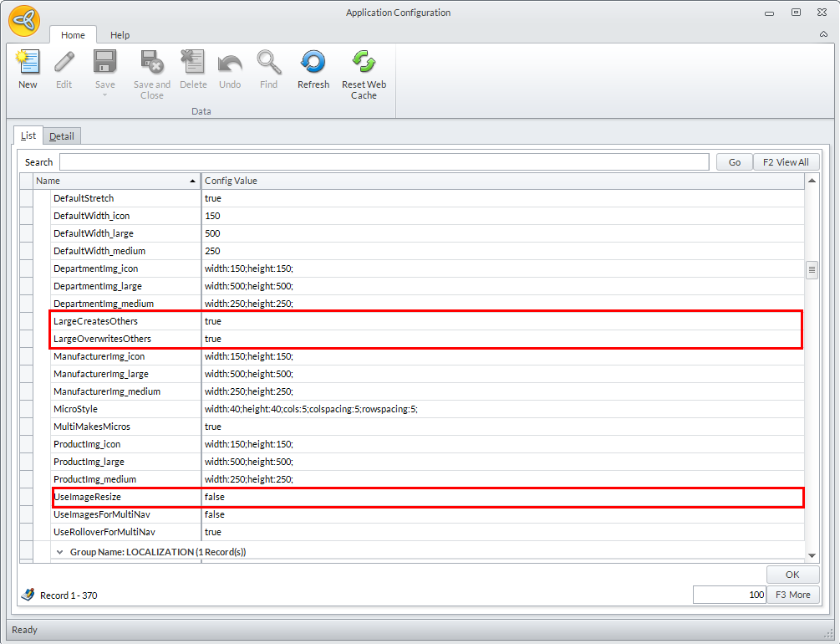Click the F2 View All button
This screenshot has width=840, height=644.
click(786, 162)
